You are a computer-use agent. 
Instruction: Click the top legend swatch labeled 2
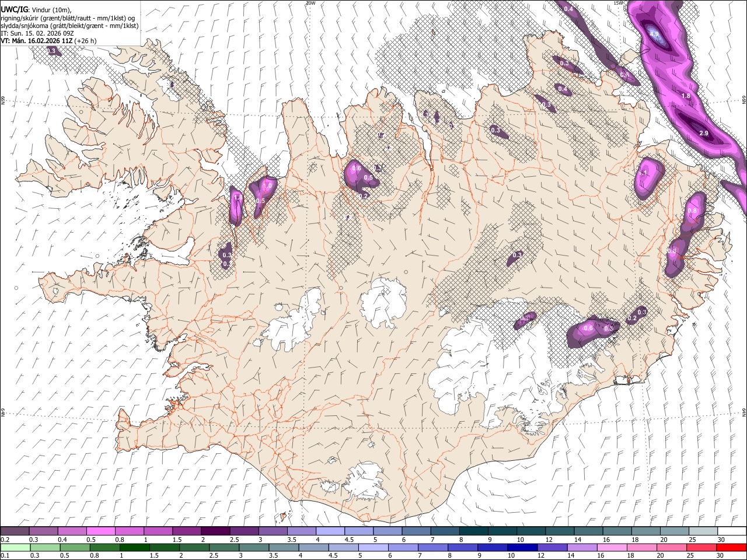215,531
